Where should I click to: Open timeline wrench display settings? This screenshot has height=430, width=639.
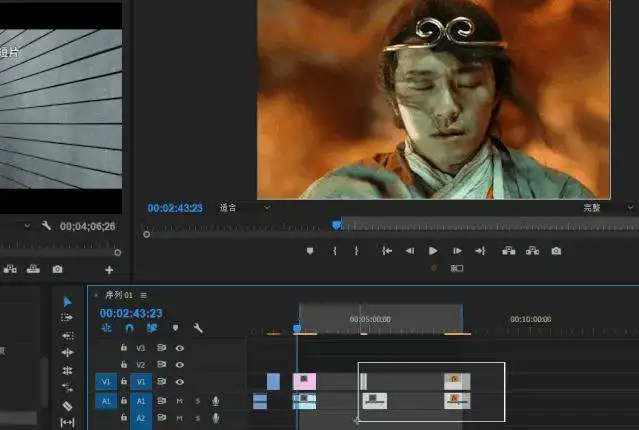198,328
